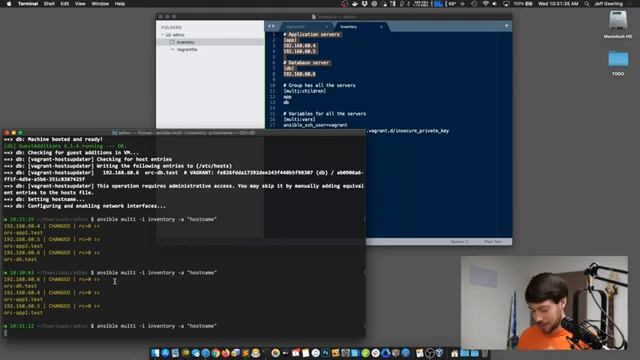Close the inventory editor tab
Screen dimensions: 640x360
pos(382,27)
